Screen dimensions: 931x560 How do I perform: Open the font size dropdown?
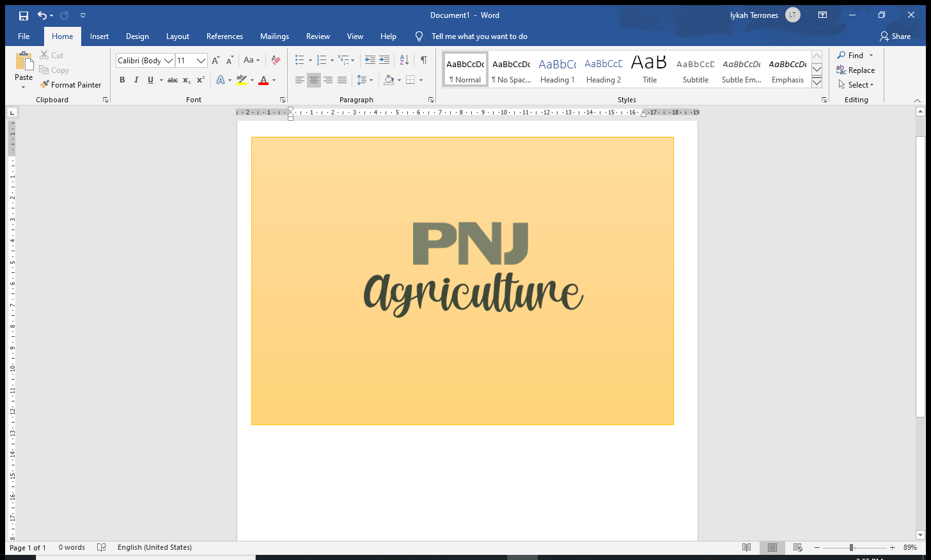pos(201,61)
